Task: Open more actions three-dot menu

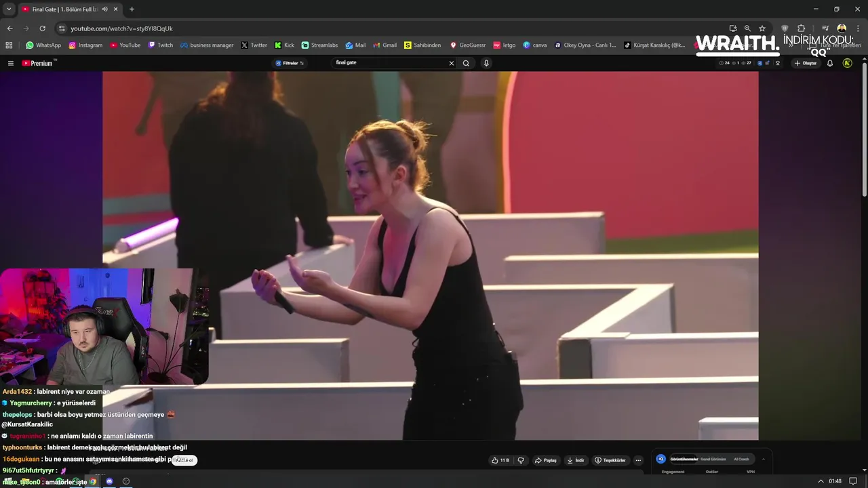Action: coord(638,460)
